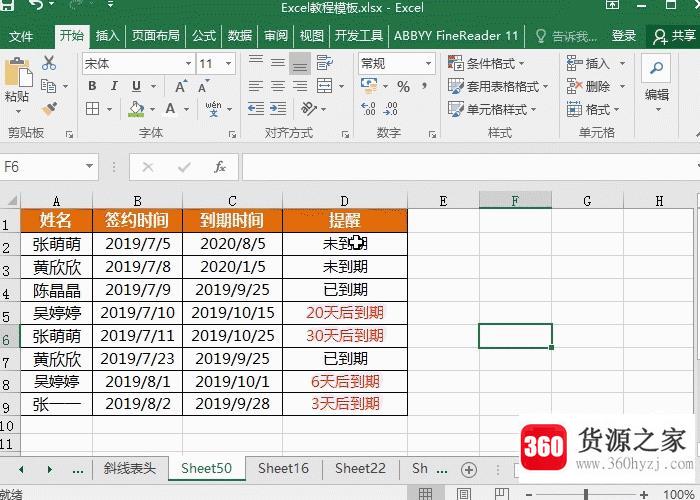Open 套用表格格式 table format menu

(x=498, y=86)
